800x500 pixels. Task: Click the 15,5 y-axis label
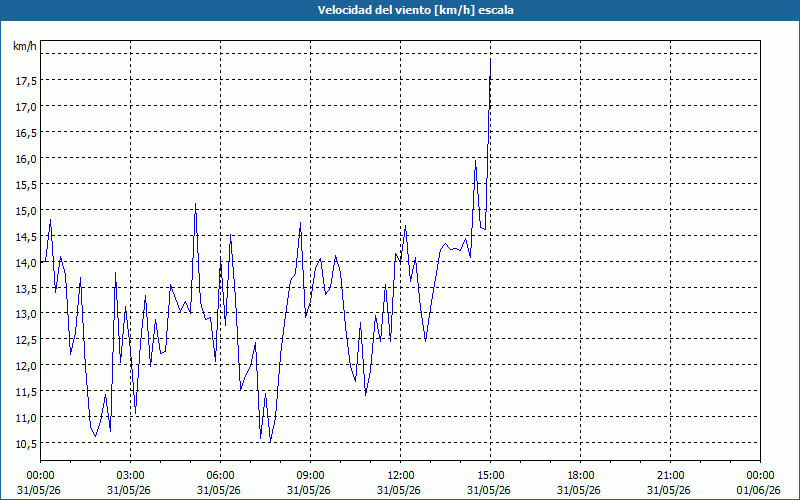27,184
